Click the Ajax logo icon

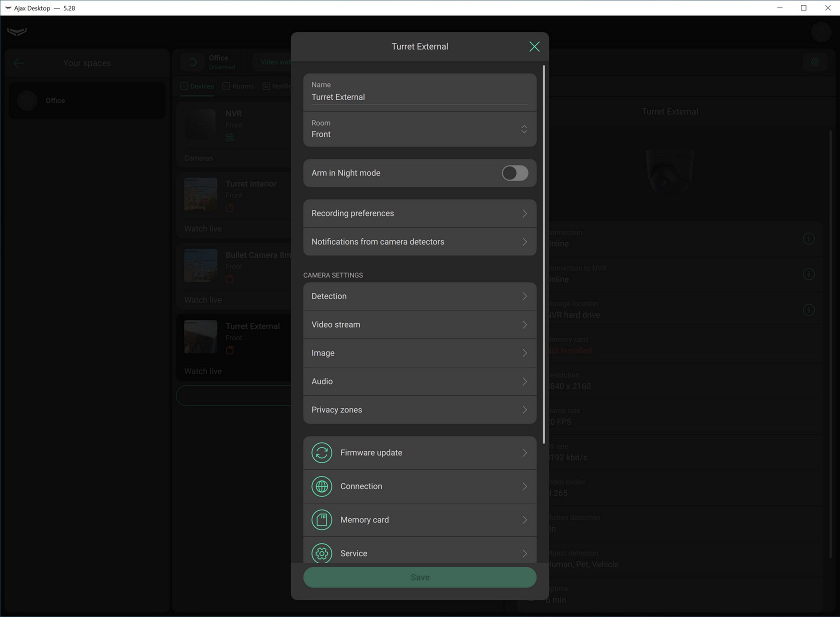click(x=17, y=32)
